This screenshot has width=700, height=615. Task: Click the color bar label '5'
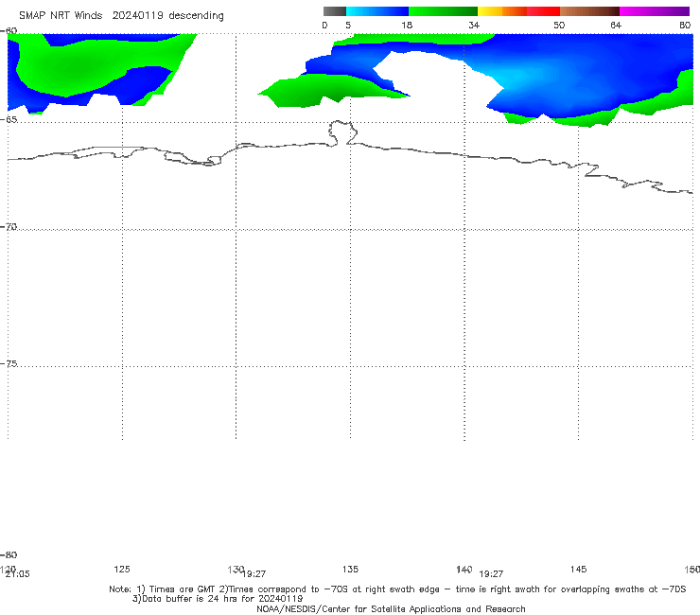click(348, 25)
